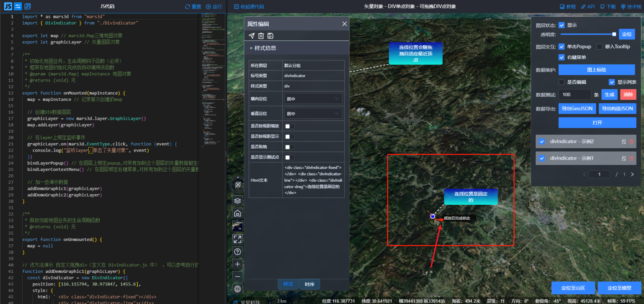
Task: Click the data count field showing 100
Action: (575, 95)
